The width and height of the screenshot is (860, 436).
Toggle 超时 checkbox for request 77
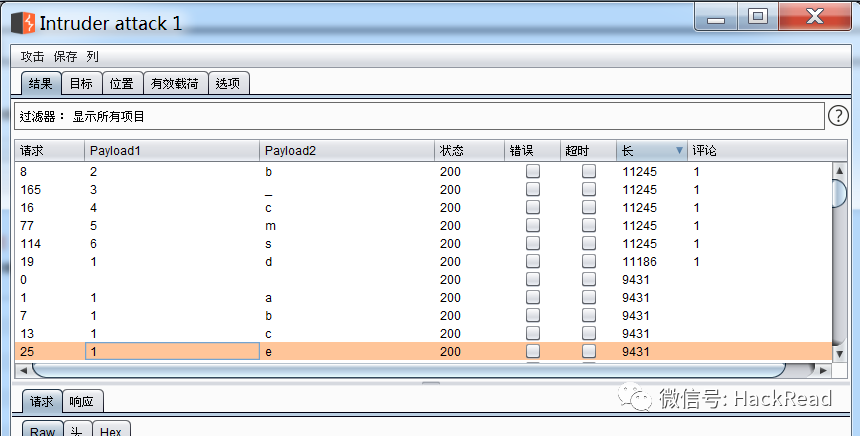[x=589, y=225]
